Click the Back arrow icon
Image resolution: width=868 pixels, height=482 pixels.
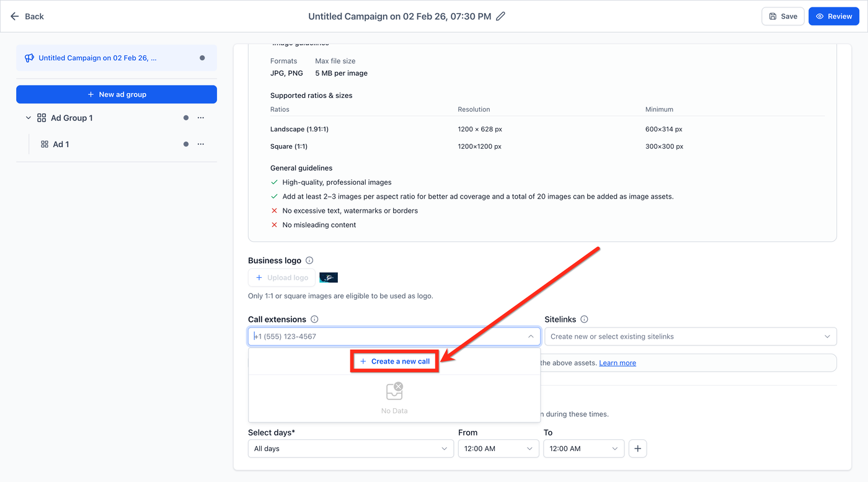click(x=15, y=16)
